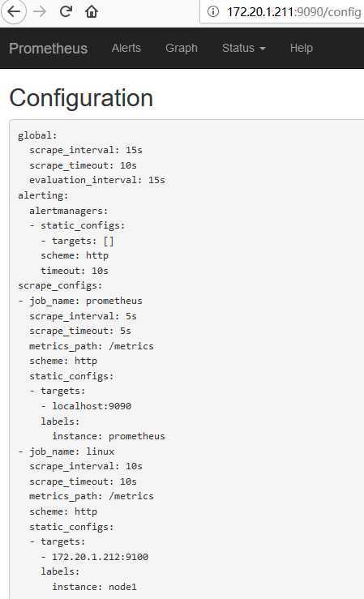The height and width of the screenshot is (599, 364).
Task: Click the instance node1 label line
Action: 94,587
